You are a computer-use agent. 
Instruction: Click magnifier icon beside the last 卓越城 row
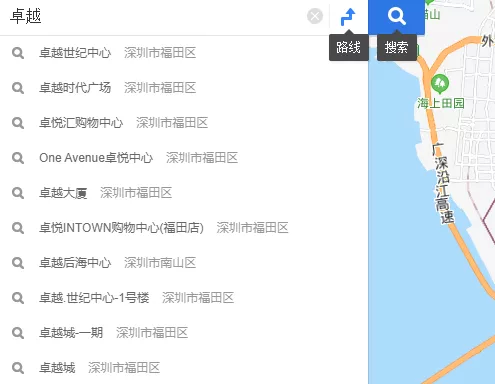18,368
